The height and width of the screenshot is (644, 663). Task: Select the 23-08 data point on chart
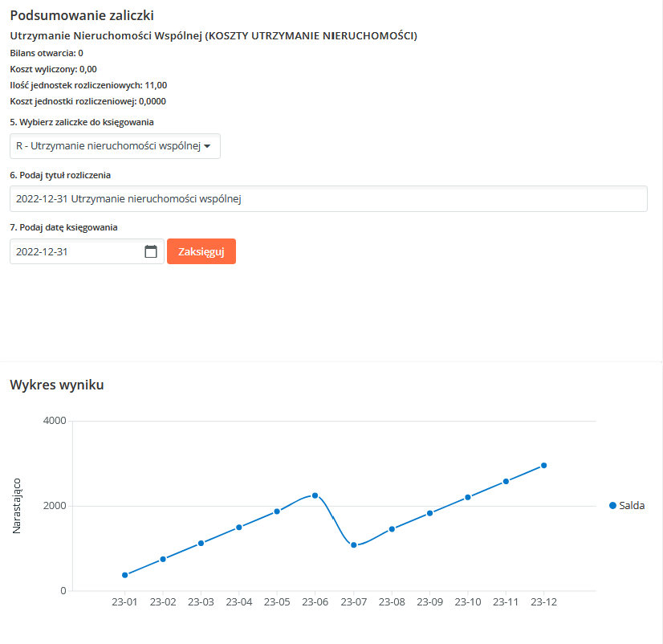click(x=392, y=529)
